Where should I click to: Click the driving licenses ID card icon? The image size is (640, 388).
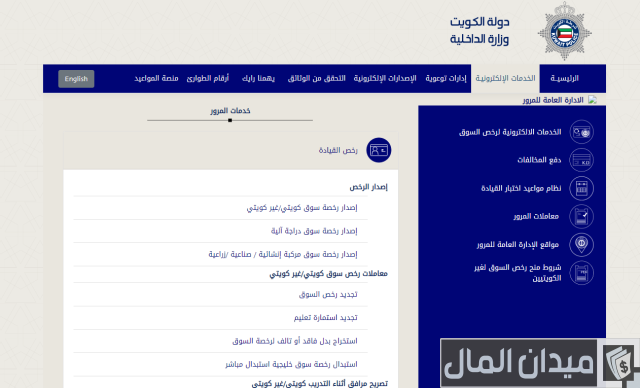click(x=379, y=150)
